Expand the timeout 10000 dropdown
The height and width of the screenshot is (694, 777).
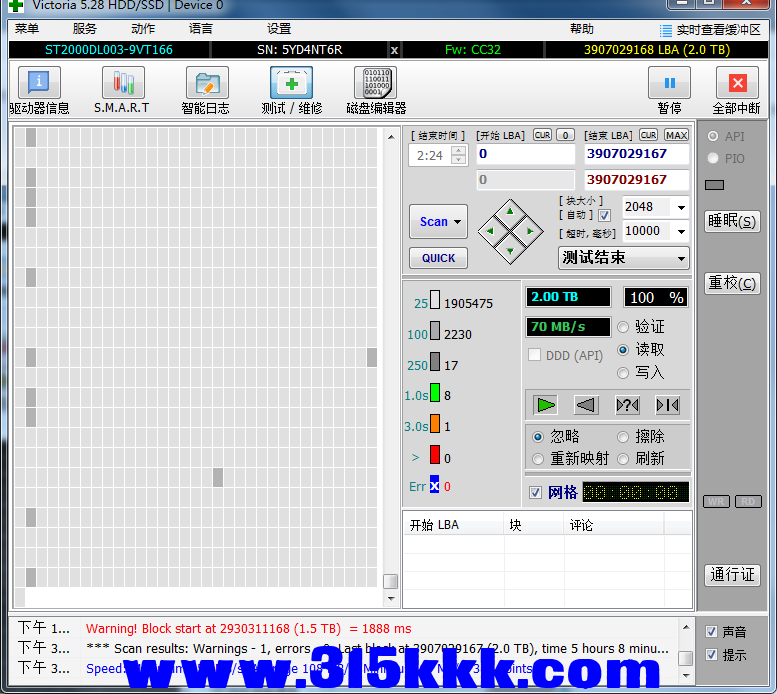681,232
